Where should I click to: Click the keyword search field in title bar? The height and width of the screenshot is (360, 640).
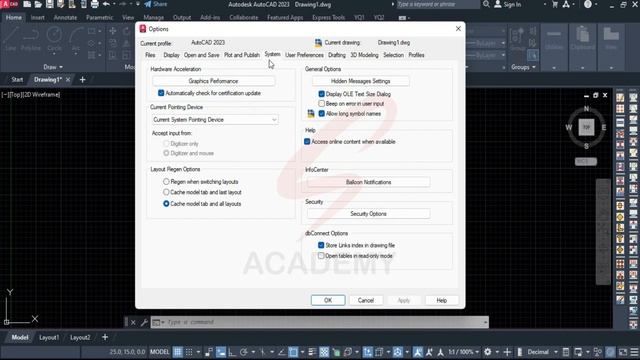[438, 4]
